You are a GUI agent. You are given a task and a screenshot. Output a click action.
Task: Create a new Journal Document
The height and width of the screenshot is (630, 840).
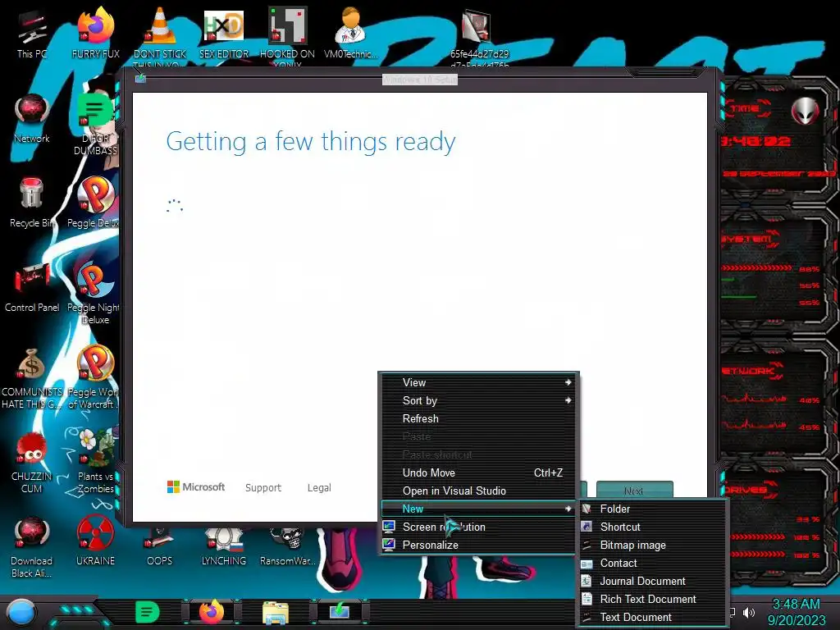click(652, 582)
